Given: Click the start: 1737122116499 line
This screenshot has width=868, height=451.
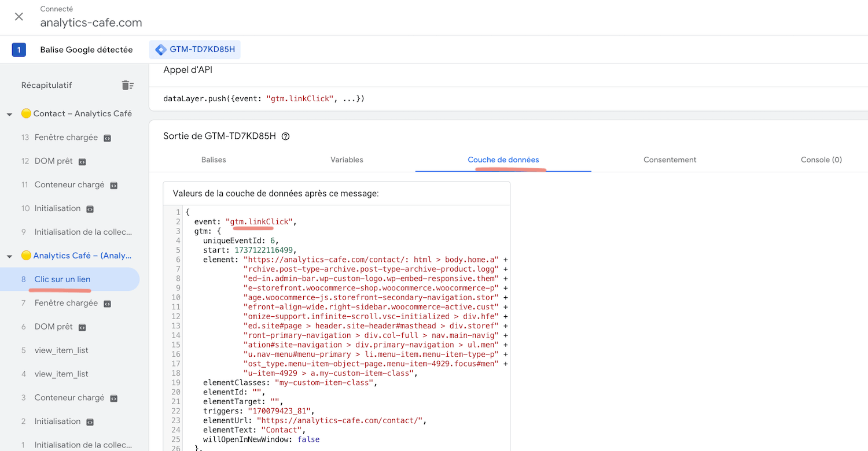Looking at the screenshot, I should pyautogui.click(x=250, y=250).
